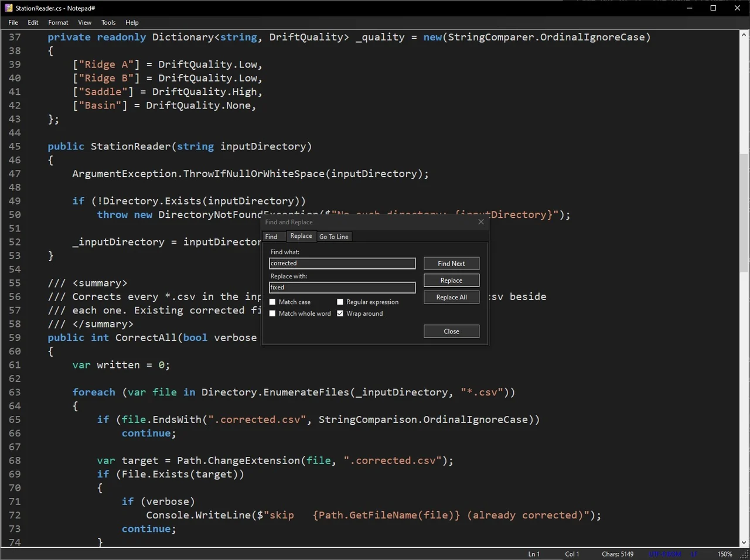The width and height of the screenshot is (750, 560).
Task: Click the Close button in the dialog
Action: 451,332
